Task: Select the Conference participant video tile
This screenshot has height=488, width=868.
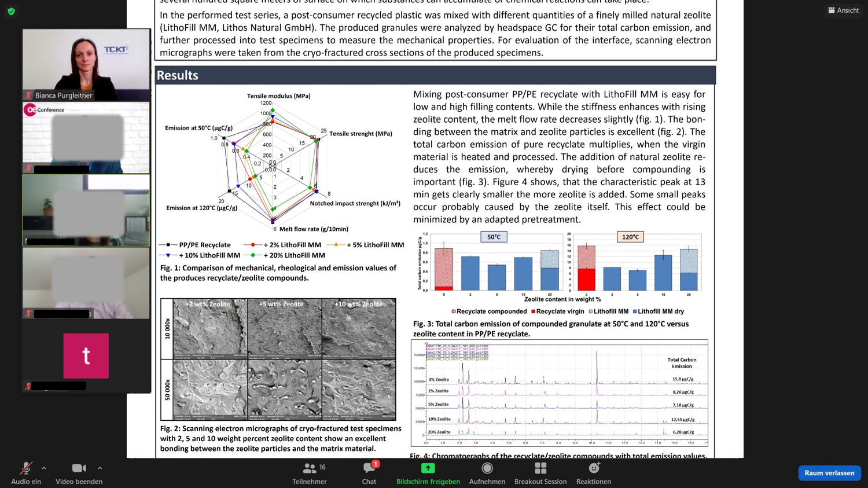Action: 86,138
